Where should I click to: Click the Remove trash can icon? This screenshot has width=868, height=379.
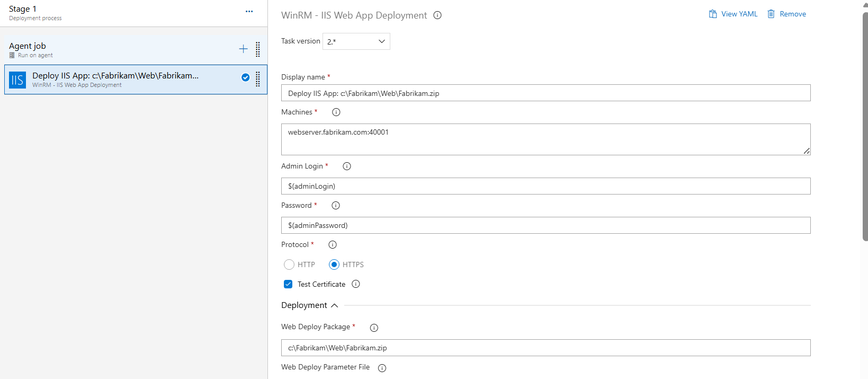pos(771,14)
